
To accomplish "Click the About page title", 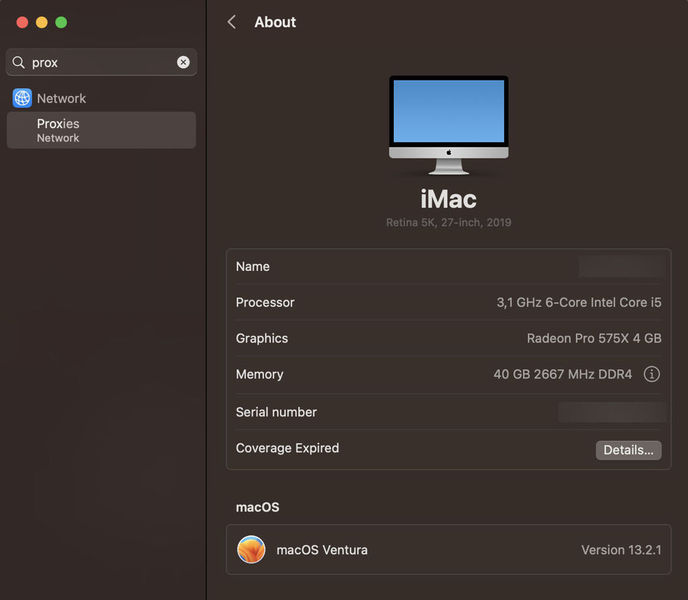I will pyautogui.click(x=275, y=22).
